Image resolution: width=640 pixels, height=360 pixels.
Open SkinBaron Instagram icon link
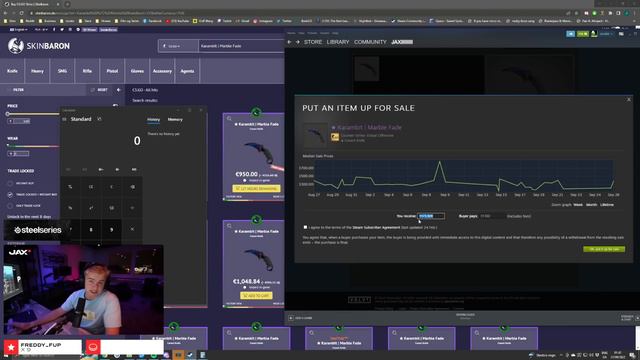coord(70,30)
